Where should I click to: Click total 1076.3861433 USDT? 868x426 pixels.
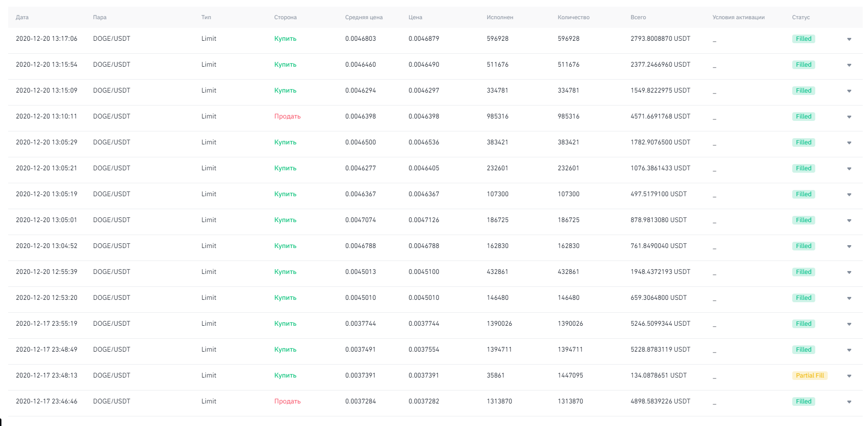click(x=660, y=168)
